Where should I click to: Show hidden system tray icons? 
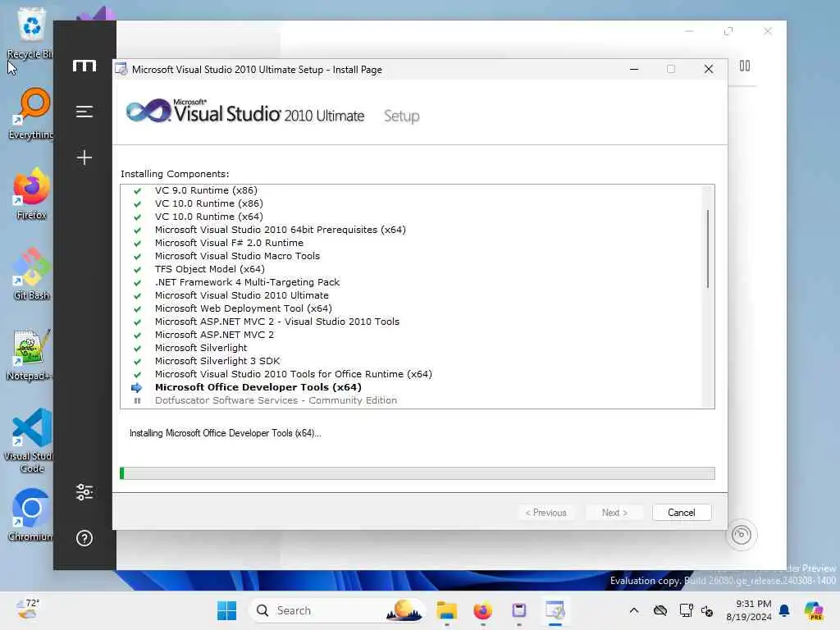coord(634,610)
